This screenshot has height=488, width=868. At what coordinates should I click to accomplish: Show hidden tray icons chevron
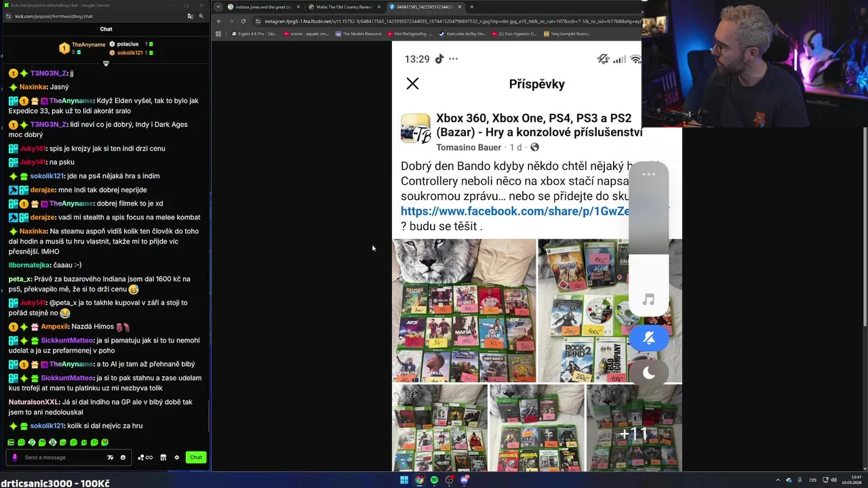pyautogui.click(x=777, y=480)
